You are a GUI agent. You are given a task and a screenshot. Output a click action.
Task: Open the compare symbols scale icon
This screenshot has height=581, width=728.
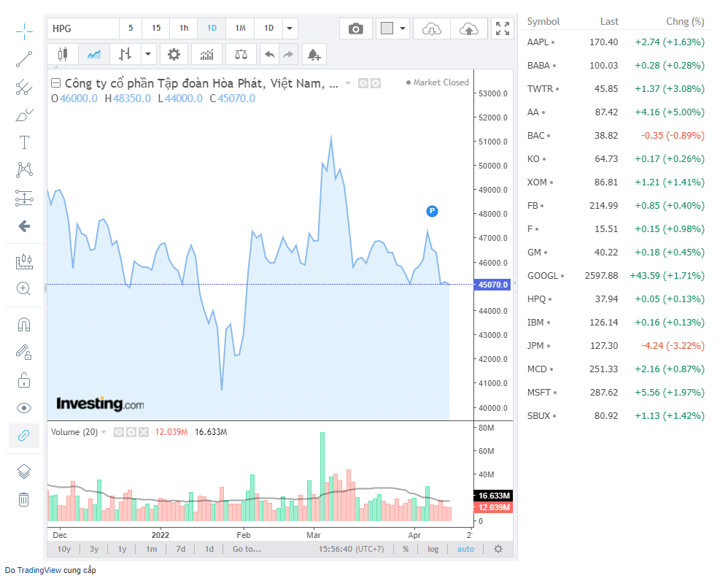click(241, 54)
